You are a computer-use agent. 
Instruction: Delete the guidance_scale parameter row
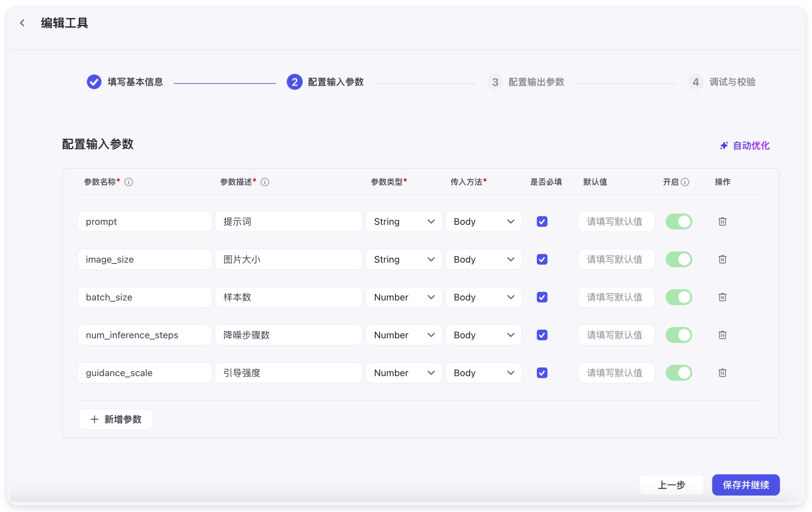coord(722,373)
